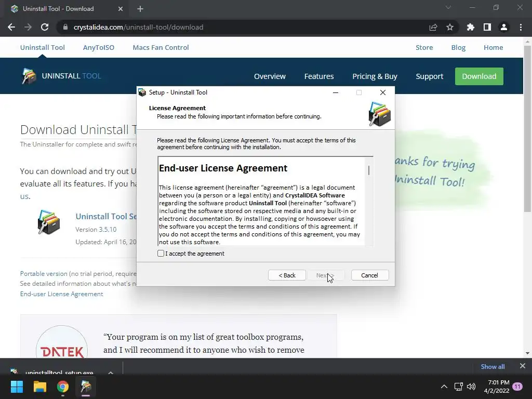Viewport: 532px width, 399px height.
Task: Close the downloads bar
Action: coord(523,366)
